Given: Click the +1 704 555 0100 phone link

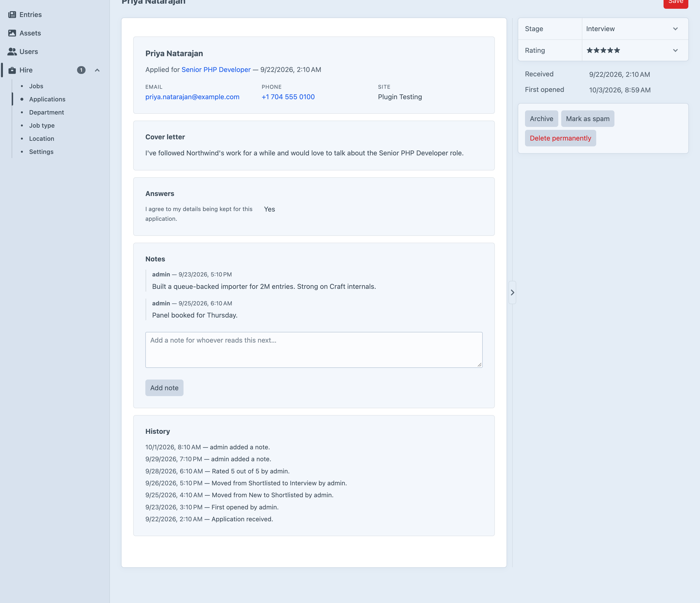Looking at the screenshot, I should tap(288, 97).
